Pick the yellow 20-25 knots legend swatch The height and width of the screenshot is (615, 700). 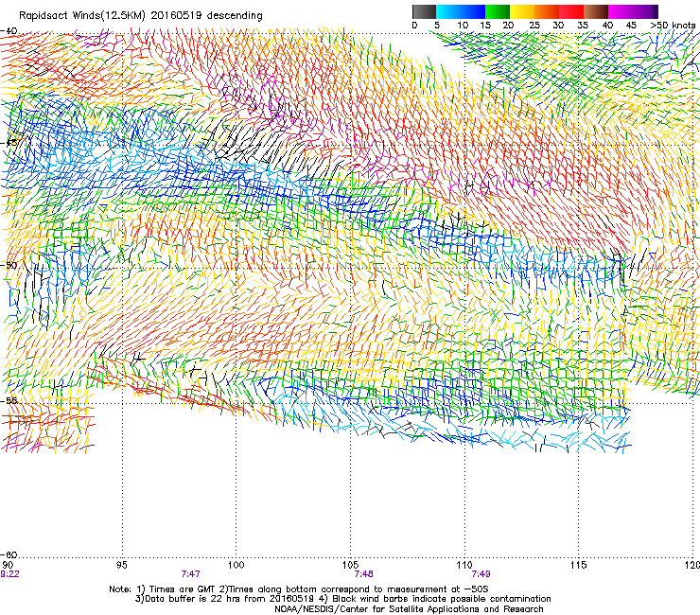click(x=522, y=11)
